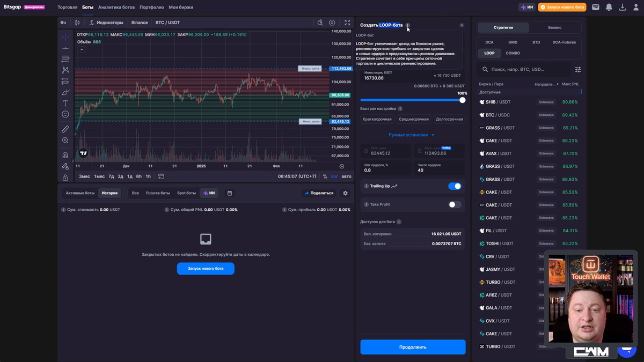The height and width of the screenshot is (362, 644).
Task: Toggle the лог logarithmic scale option
Action: [334, 176]
